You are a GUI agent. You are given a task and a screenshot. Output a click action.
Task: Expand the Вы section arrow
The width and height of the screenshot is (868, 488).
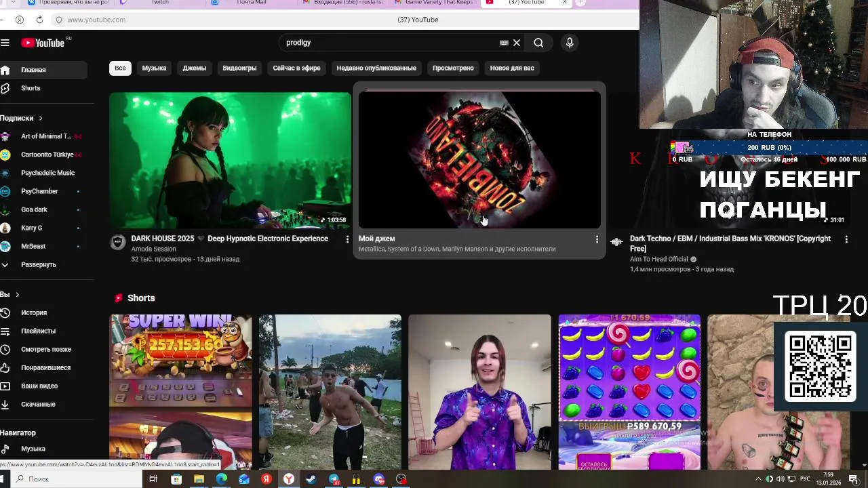(x=17, y=294)
